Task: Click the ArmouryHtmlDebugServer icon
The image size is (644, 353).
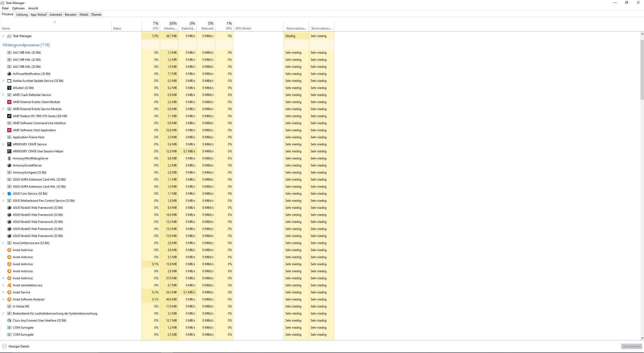Action: pyautogui.click(x=9, y=158)
